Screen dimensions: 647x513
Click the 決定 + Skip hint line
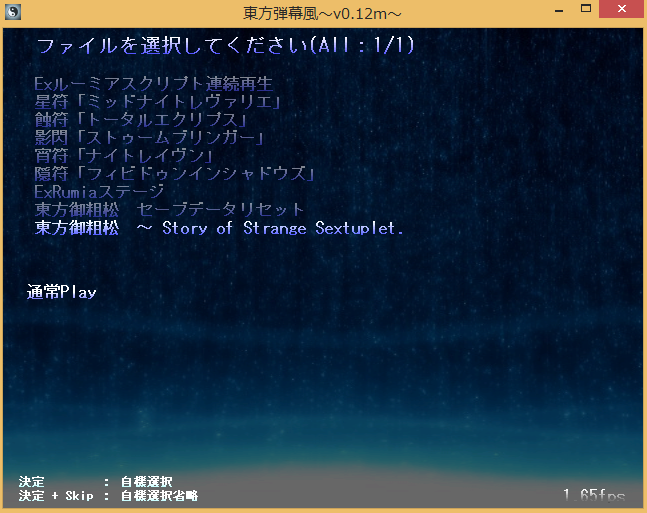click(108, 496)
